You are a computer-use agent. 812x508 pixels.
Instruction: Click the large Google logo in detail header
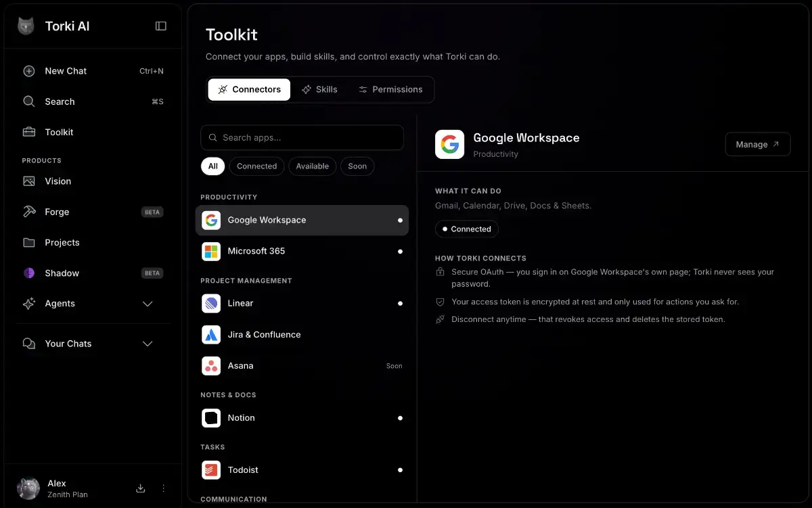tap(450, 144)
